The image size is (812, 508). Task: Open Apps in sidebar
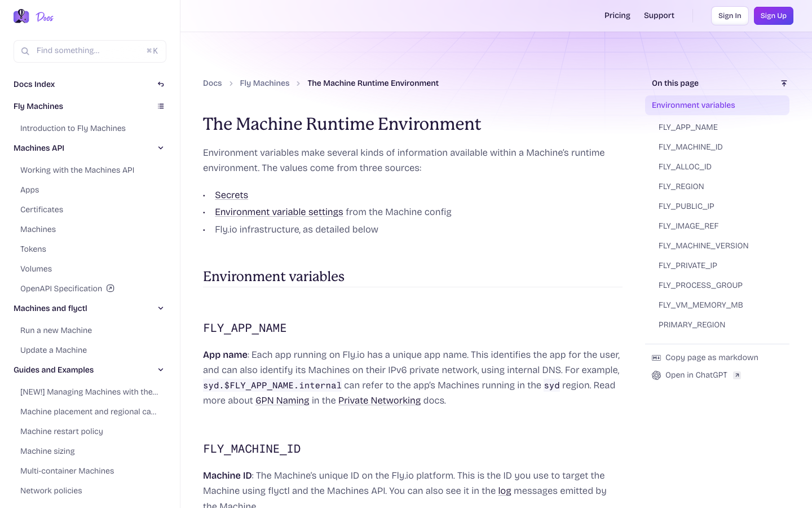30,190
